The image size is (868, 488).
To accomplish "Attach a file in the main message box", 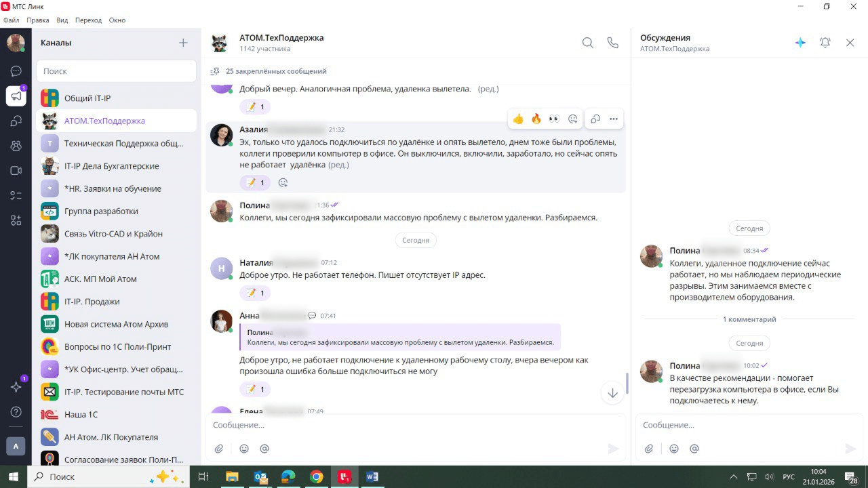I will coord(219,449).
